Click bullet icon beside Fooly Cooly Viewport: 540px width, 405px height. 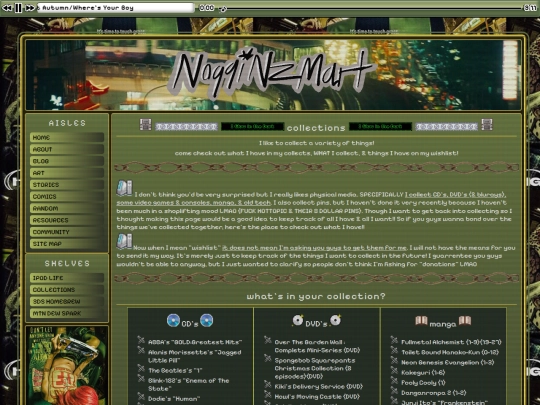coord(394,380)
